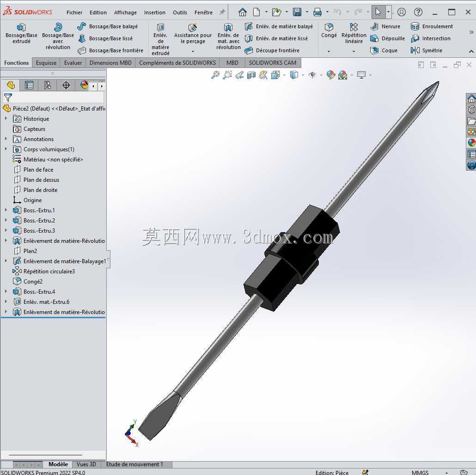Select the Dépouille tool
The width and height of the screenshot is (476, 475).
coord(387,38)
